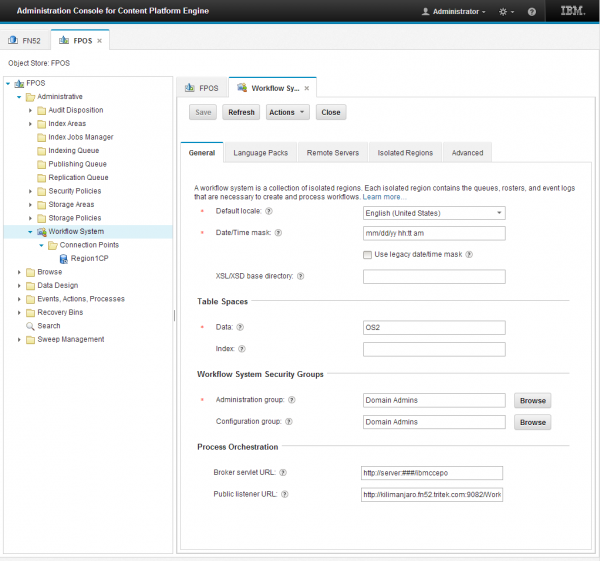Select Indexing Queue in the tree

74,151
